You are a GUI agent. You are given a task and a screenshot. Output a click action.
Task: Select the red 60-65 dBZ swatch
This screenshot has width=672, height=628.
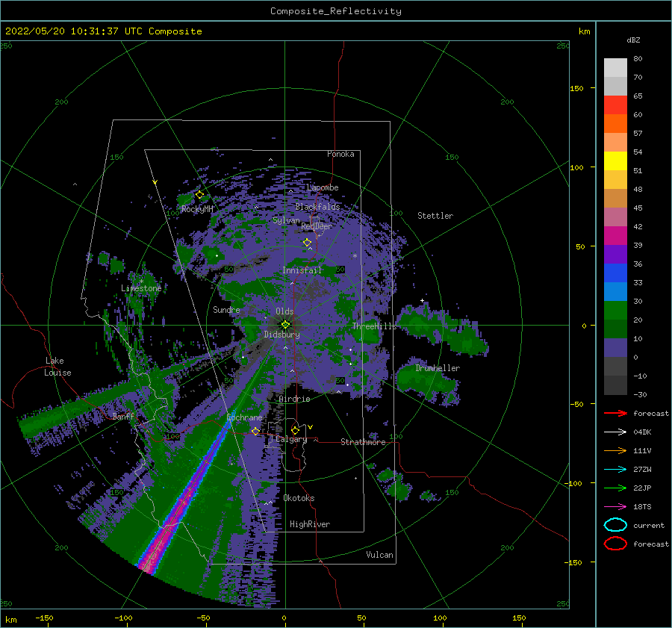click(x=615, y=105)
